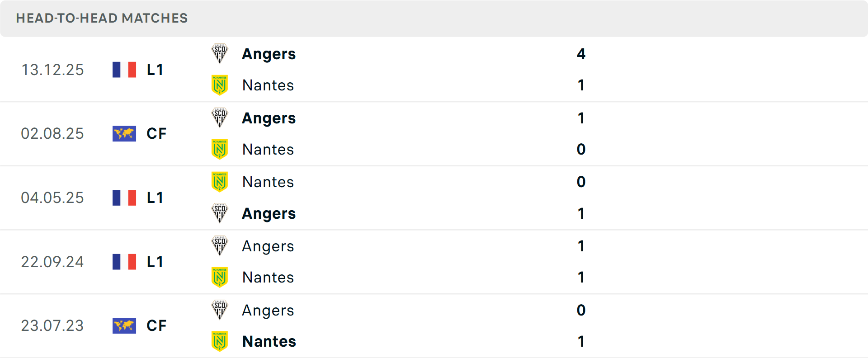Open the Nantes team page from the bottom row

[269, 341]
